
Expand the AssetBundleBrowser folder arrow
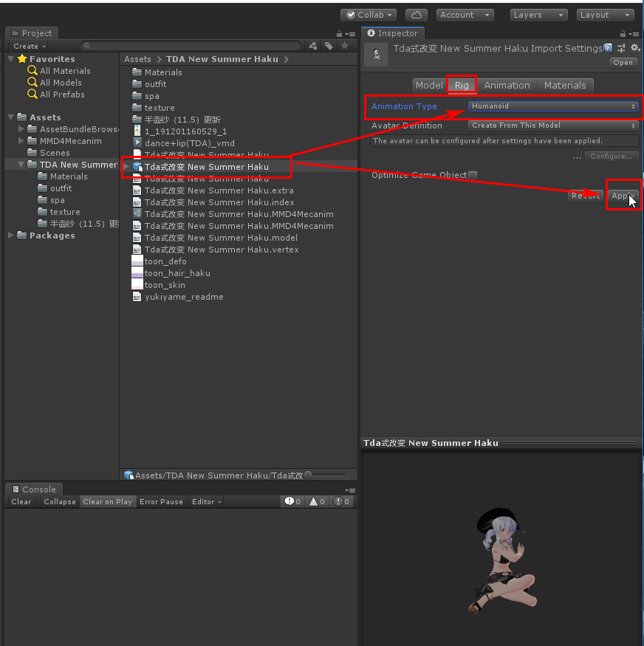[21, 129]
